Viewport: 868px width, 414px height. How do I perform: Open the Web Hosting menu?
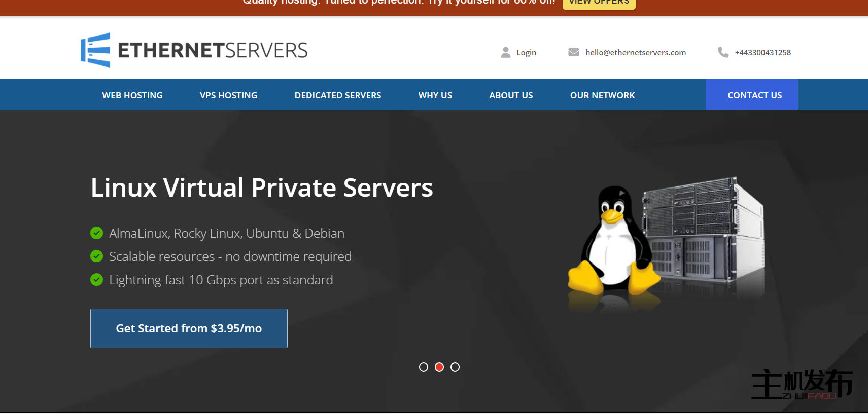(132, 95)
